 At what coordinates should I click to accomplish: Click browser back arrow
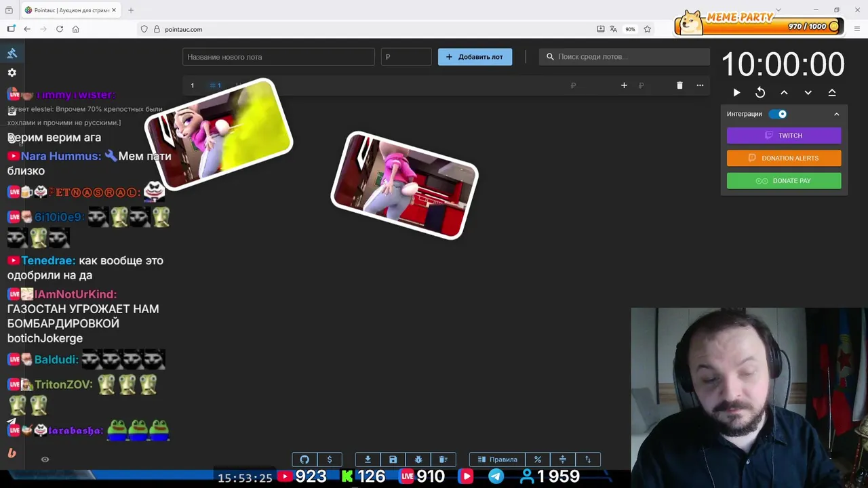click(27, 29)
